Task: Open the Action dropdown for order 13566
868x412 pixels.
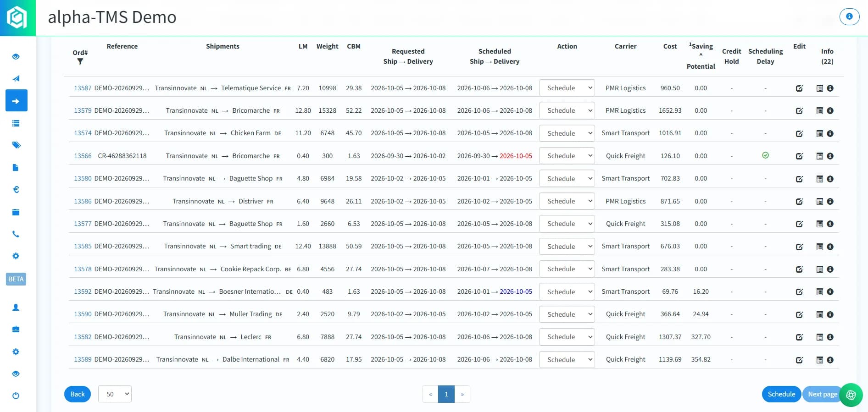Action: coord(567,156)
